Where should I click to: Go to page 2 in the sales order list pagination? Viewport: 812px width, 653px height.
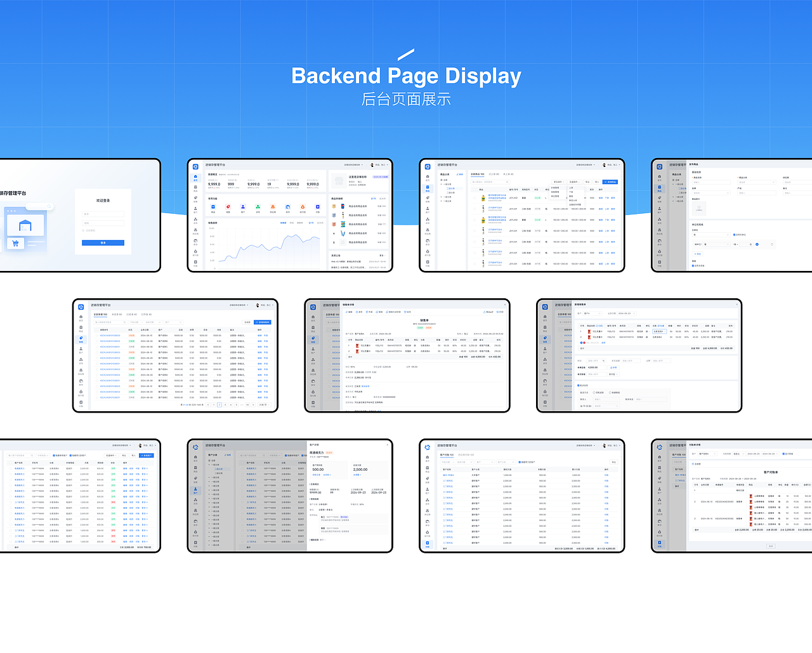point(219,405)
